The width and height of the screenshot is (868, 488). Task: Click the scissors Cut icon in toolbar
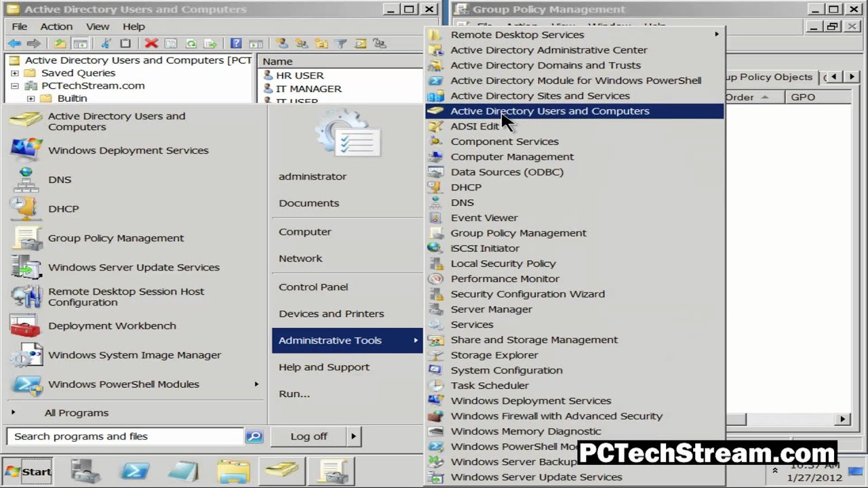[105, 43]
